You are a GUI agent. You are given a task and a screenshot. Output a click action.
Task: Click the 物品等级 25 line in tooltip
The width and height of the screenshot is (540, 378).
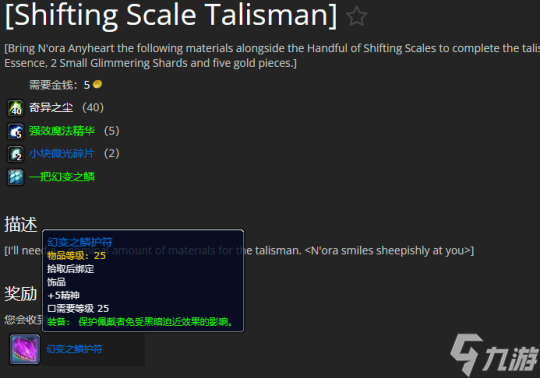tap(76, 255)
